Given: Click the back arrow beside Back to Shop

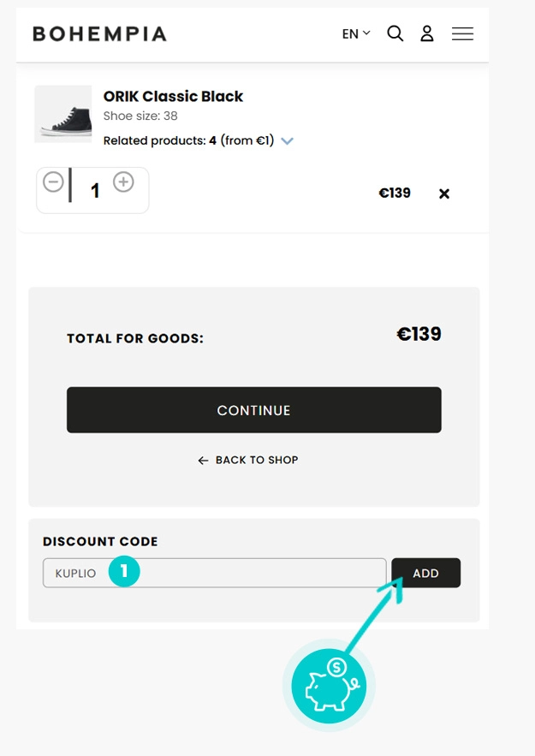Looking at the screenshot, I should pos(203,461).
